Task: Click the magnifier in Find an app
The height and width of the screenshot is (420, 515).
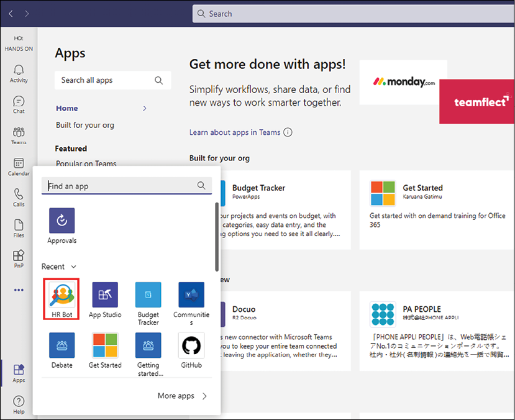Action: (201, 186)
